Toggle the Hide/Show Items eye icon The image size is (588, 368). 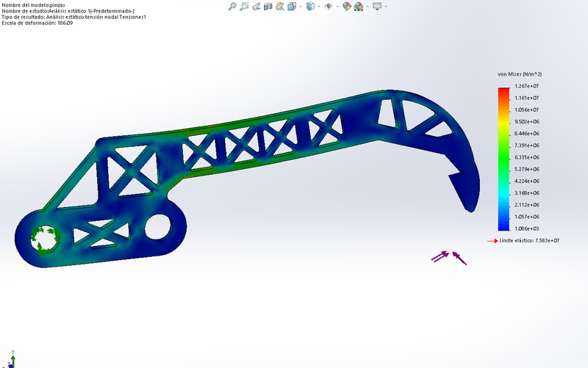pyautogui.click(x=329, y=7)
